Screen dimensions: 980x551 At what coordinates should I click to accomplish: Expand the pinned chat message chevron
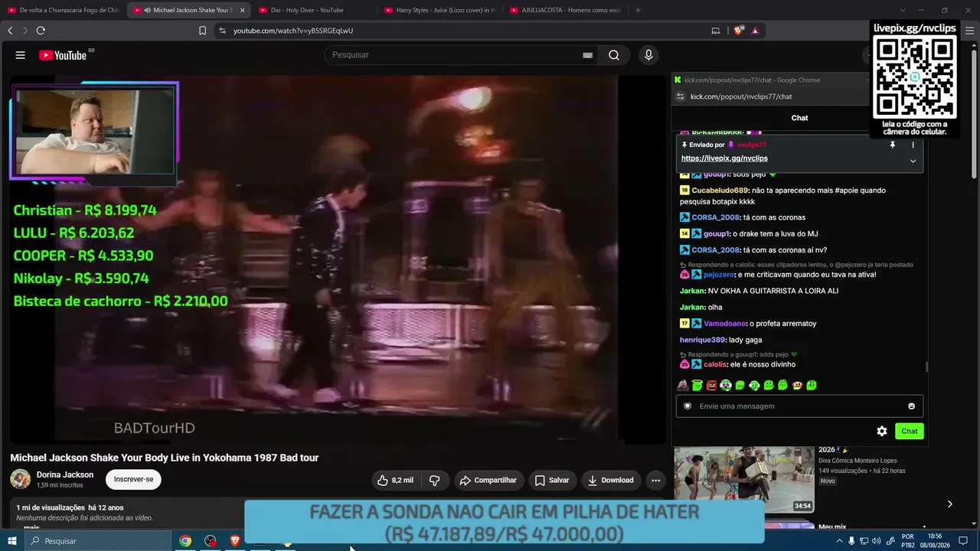(913, 161)
